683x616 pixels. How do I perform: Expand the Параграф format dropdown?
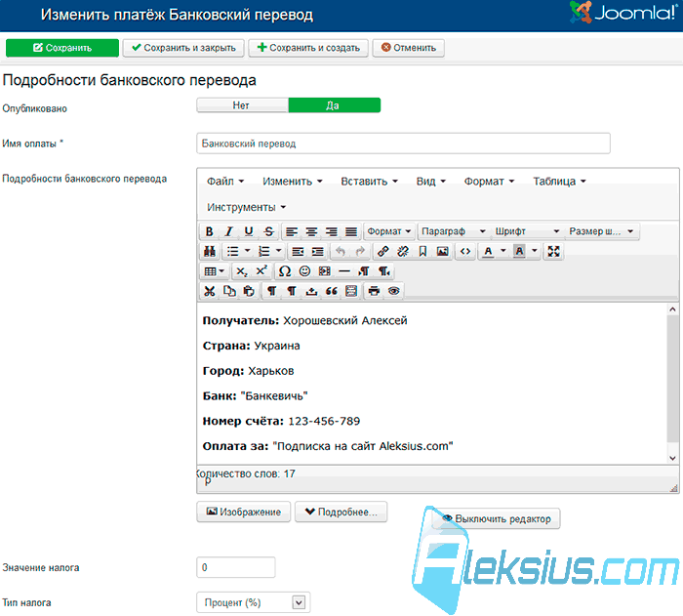pos(453,231)
